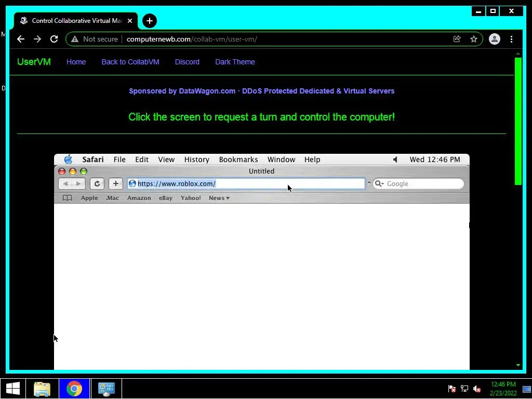Show all bookmarks with the book icon
This screenshot has width=532, height=399.
pyautogui.click(x=67, y=198)
